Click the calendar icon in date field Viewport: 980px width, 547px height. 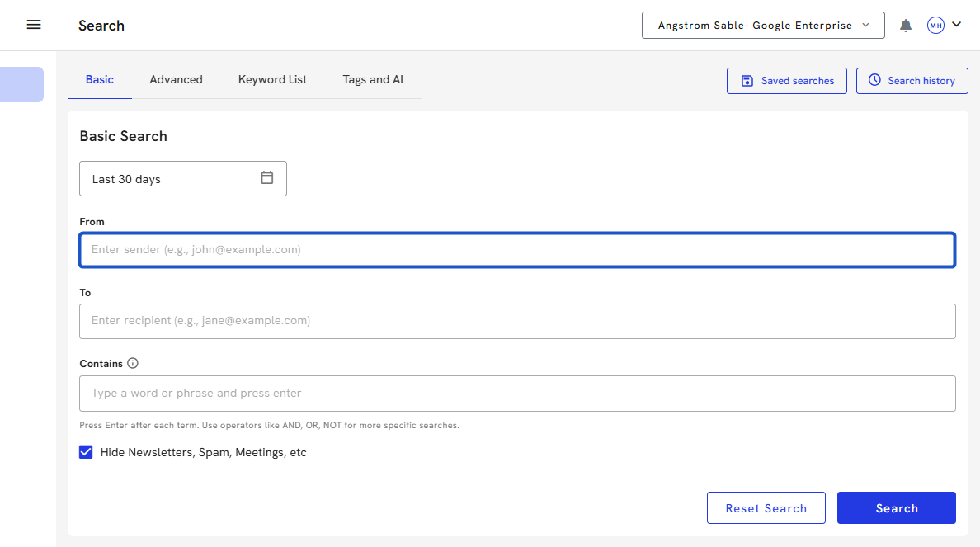coord(266,178)
